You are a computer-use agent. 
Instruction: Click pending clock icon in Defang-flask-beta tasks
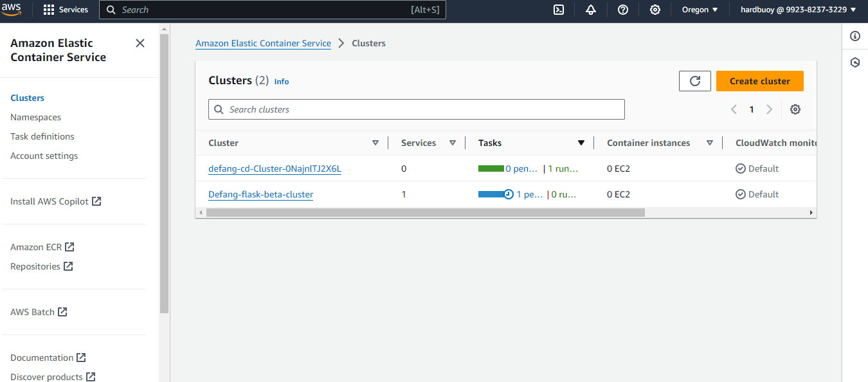[509, 194]
